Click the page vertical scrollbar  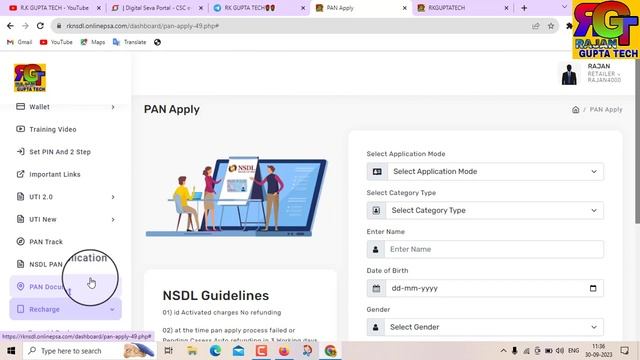[637, 141]
